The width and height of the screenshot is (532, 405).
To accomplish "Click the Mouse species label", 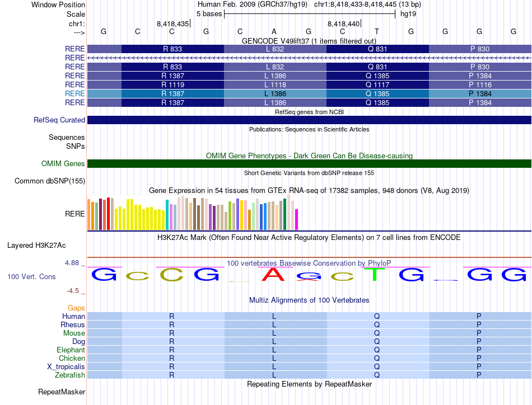I will point(74,333).
